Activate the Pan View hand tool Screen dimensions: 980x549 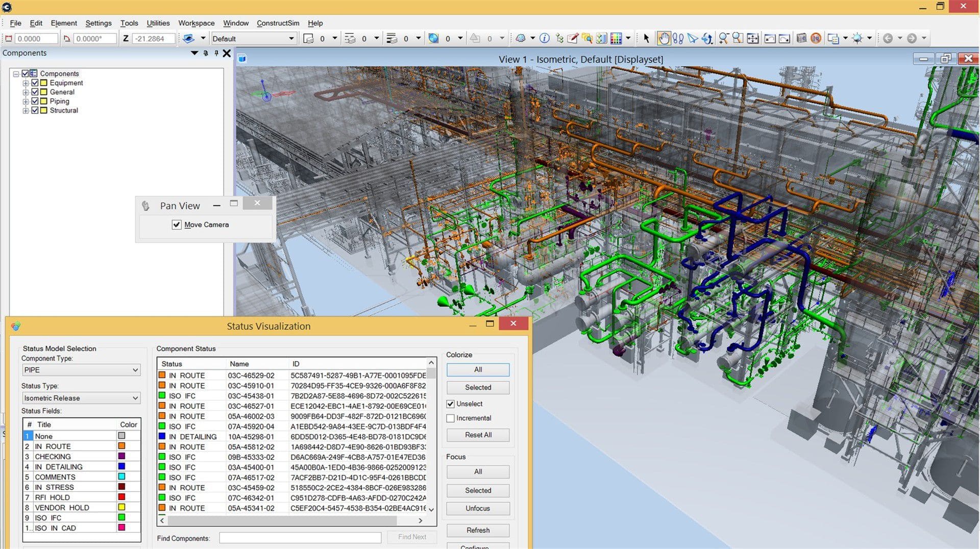pyautogui.click(x=664, y=38)
